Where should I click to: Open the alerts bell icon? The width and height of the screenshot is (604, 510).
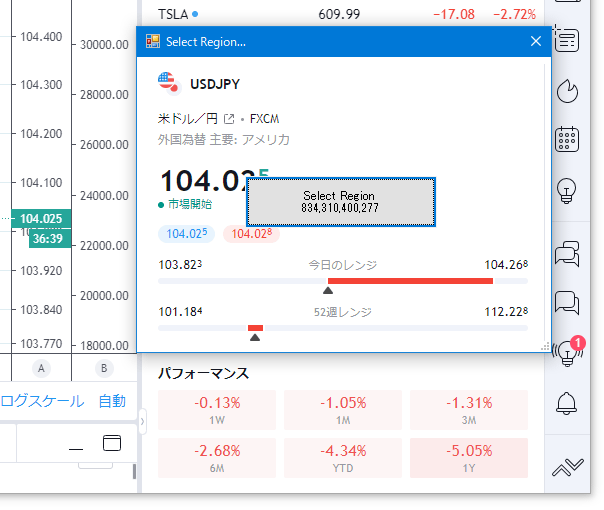[x=566, y=403]
